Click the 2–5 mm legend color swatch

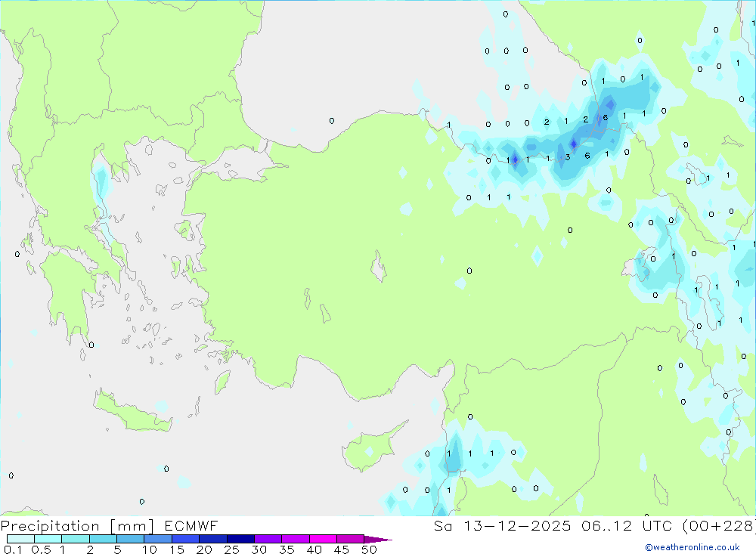point(103,539)
